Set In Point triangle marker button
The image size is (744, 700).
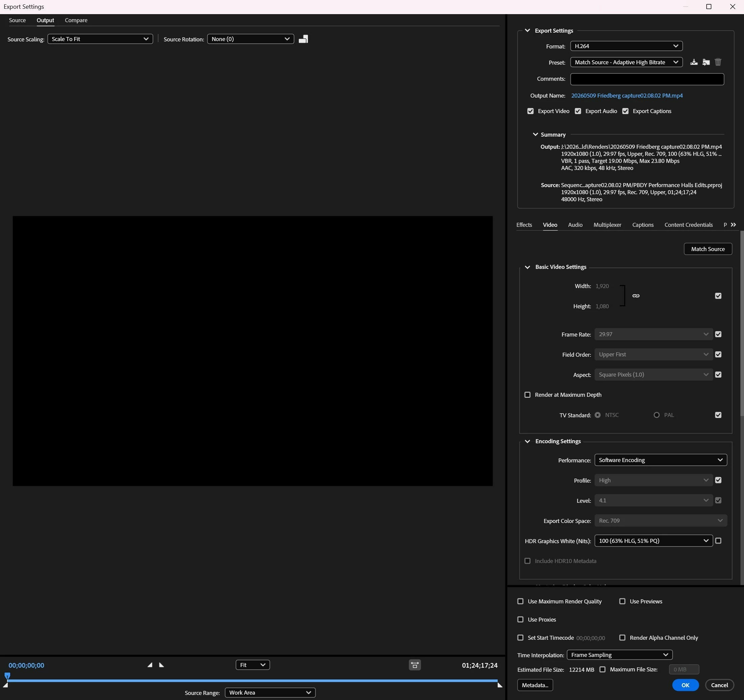pos(150,665)
